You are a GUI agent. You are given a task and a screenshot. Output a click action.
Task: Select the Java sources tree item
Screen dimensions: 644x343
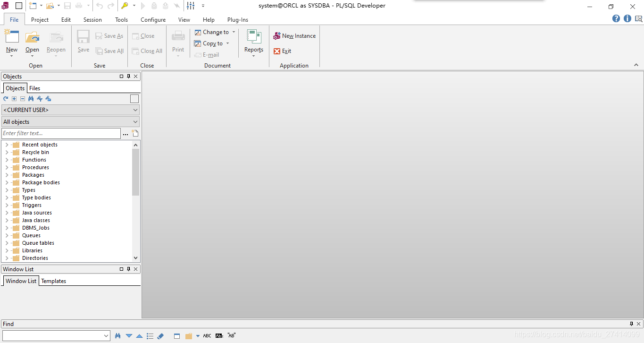click(37, 213)
